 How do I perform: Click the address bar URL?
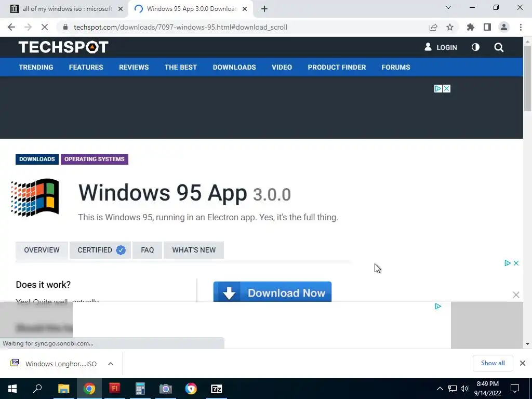click(x=180, y=27)
